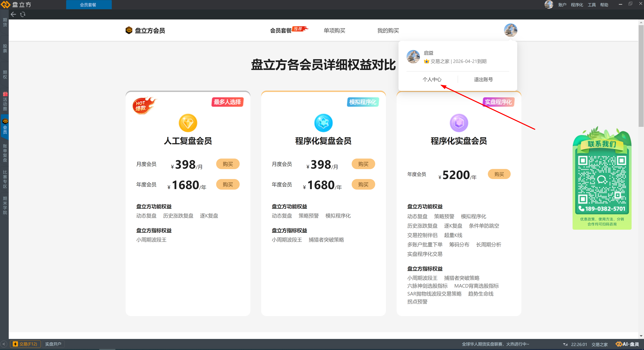644x350 pixels.
Task: Click the 交易(F12) button
Action: coord(25,344)
